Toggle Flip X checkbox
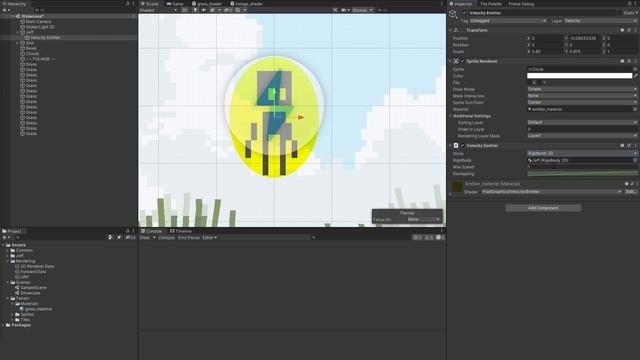Screen dimensions: 640x360 (529, 82)
